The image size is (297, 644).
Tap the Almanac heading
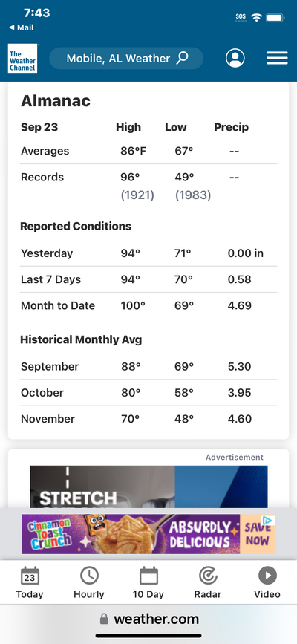pyautogui.click(x=56, y=100)
